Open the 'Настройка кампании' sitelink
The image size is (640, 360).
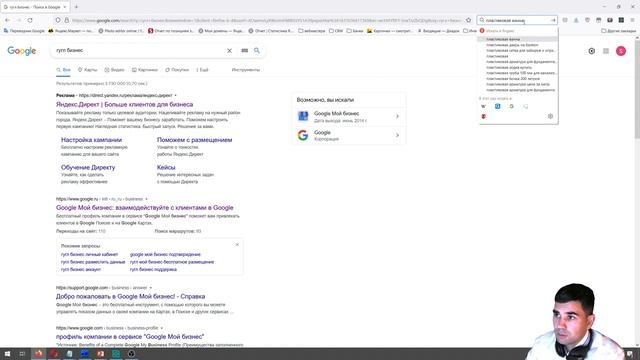click(x=91, y=140)
